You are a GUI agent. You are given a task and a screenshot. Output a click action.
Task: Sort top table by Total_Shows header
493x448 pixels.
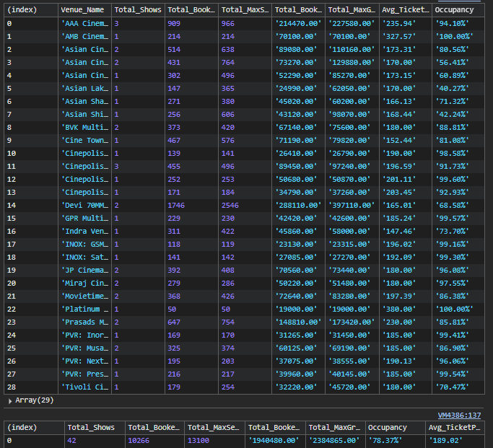[138, 10]
